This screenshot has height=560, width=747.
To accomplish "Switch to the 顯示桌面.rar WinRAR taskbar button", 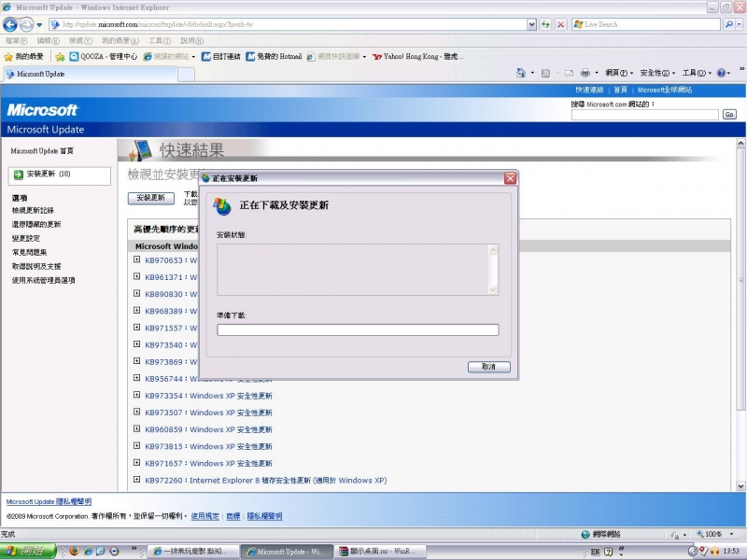I will click(x=379, y=552).
